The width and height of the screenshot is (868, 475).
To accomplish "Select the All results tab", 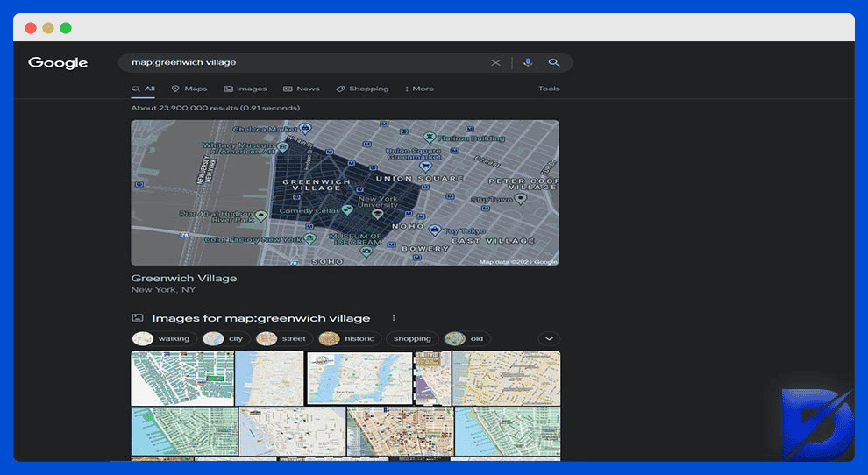I will [x=143, y=89].
